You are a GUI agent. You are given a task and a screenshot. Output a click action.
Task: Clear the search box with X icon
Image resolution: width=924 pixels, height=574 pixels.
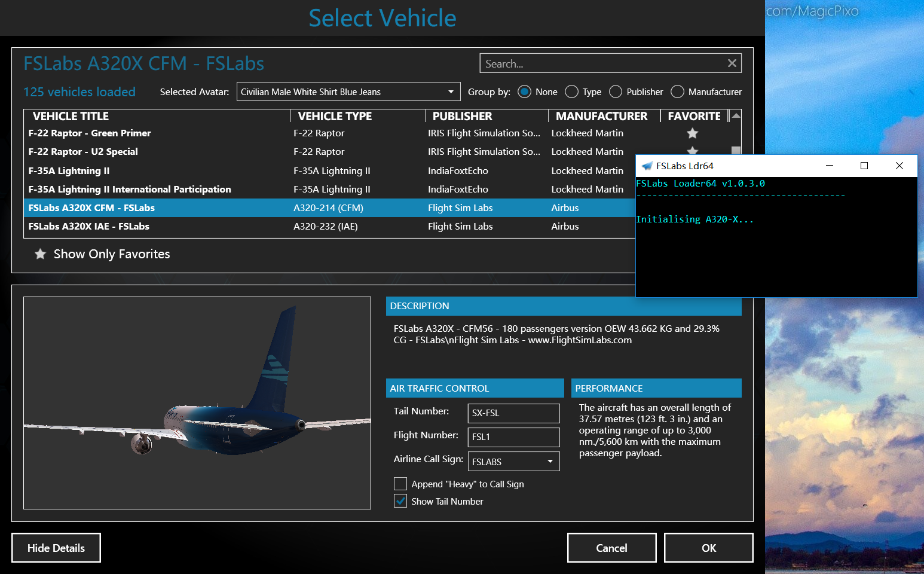(x=732, y=63)
